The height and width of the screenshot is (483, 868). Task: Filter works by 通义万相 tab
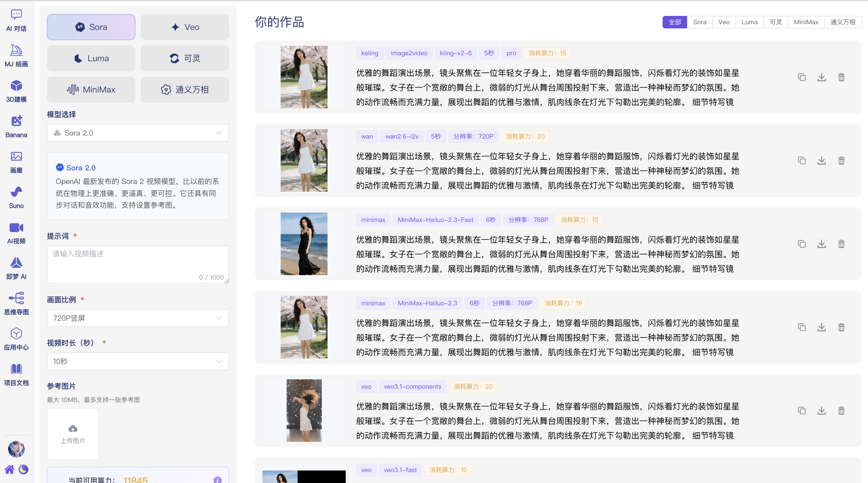tap(843, 22)
